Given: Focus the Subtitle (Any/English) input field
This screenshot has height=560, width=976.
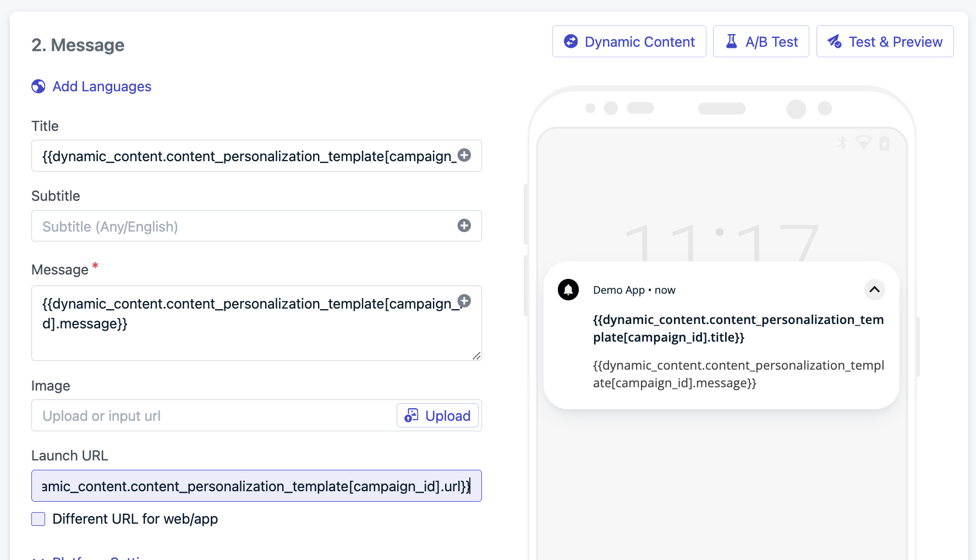Looking at the screenshot, I should (x=256, y=226).
